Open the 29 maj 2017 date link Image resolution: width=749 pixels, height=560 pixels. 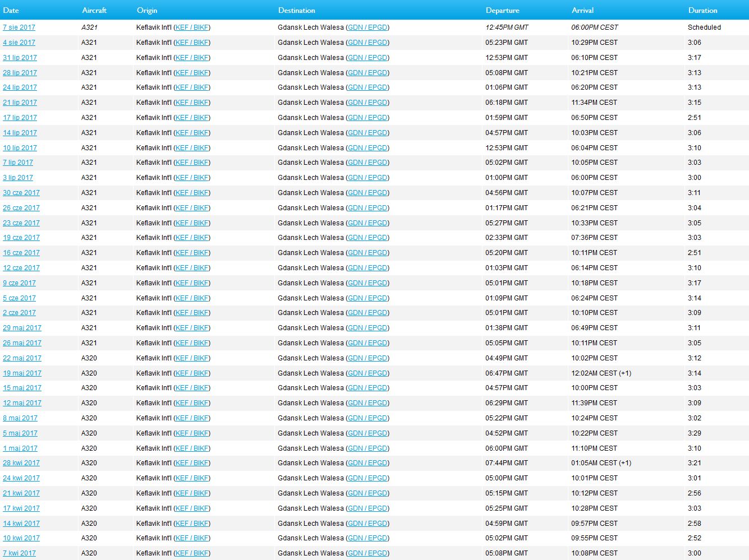click(x=22, y=328)
